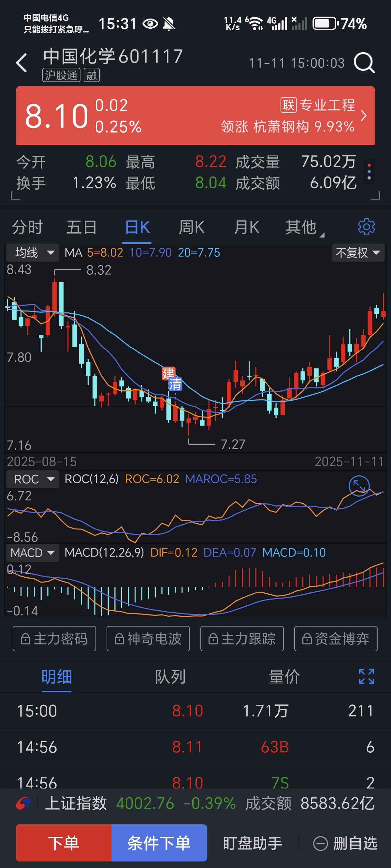Tap lock icon on 资金博弈 button
Screen dimensions: 391x868
(x=307, y=639)
